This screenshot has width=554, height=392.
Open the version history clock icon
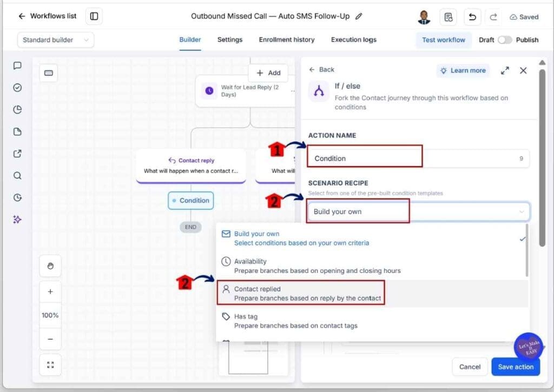tap(17, 197)
